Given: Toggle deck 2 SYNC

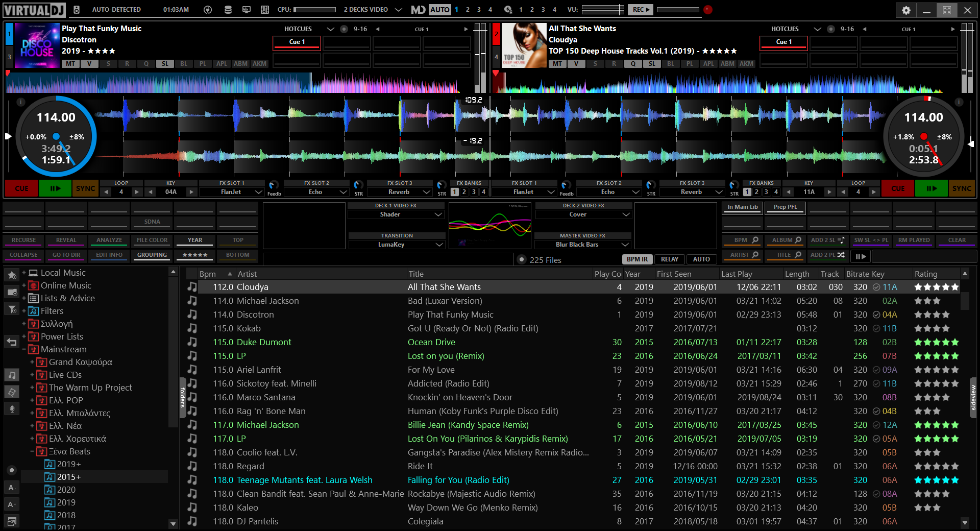Looking at the screenshot, I should point(962,188).
